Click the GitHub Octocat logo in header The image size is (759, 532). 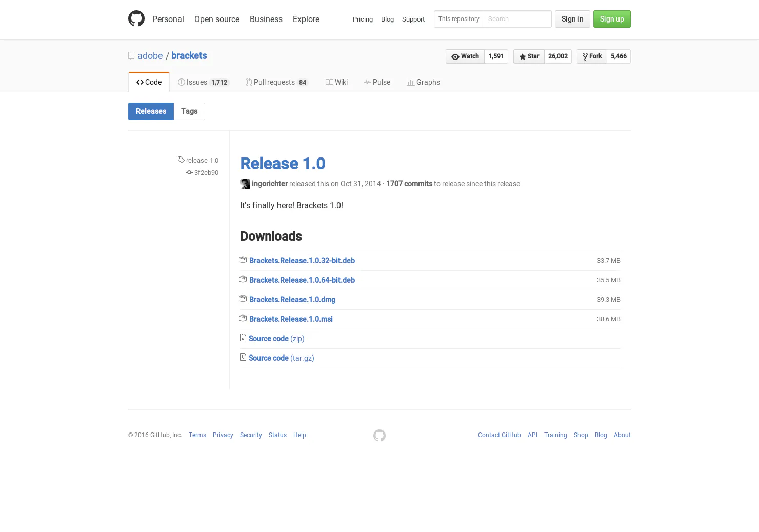pos(136,19)
